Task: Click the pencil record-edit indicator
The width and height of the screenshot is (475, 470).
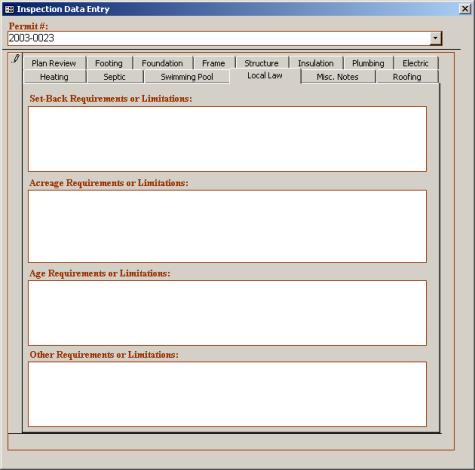Action: click(15, 58)
